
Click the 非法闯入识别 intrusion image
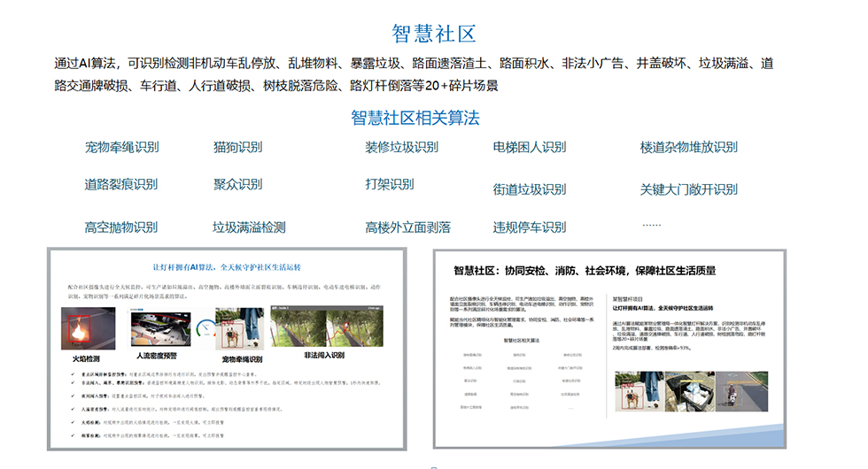point(327,327)
